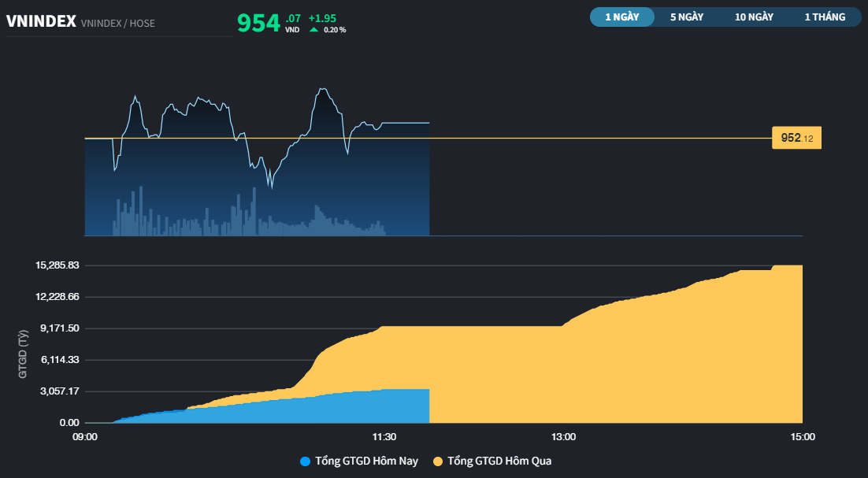Click the 954 current index value
Screen dimensions: 868x478
(258, 23)
